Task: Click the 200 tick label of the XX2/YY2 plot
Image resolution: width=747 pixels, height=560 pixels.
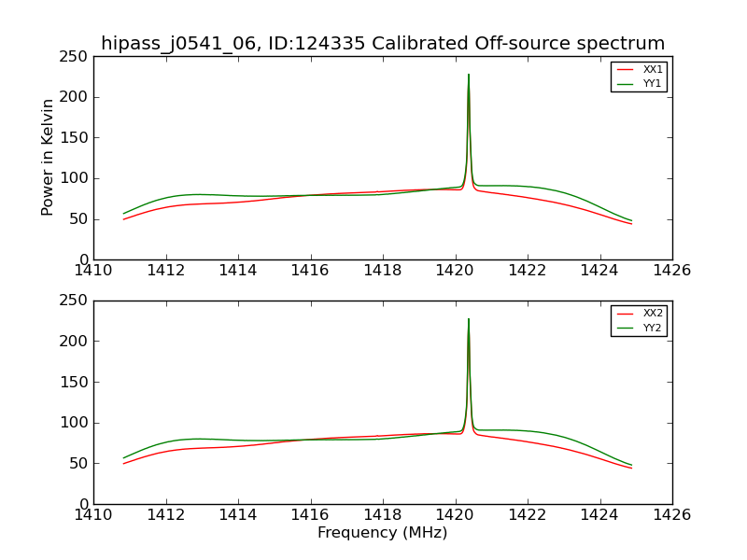Action: 74,342
